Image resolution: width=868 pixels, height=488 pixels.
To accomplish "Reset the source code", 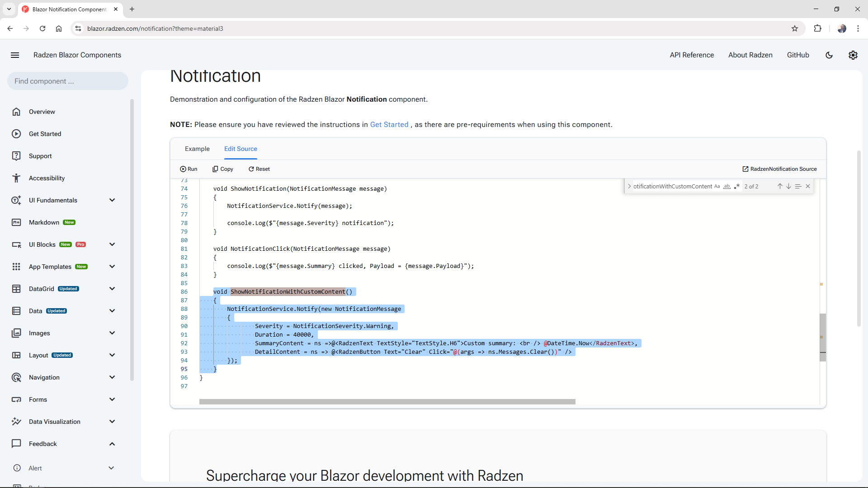I will (259, 169).
